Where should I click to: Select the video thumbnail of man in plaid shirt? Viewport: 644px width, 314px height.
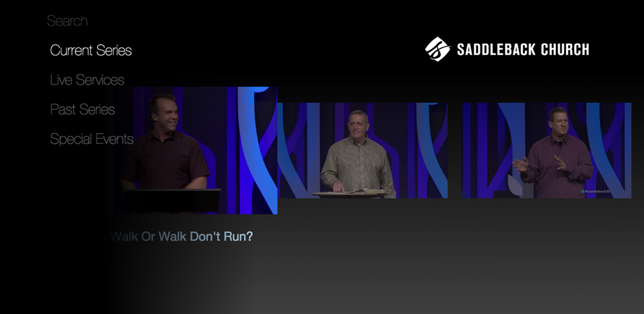[x=363, y=151]
